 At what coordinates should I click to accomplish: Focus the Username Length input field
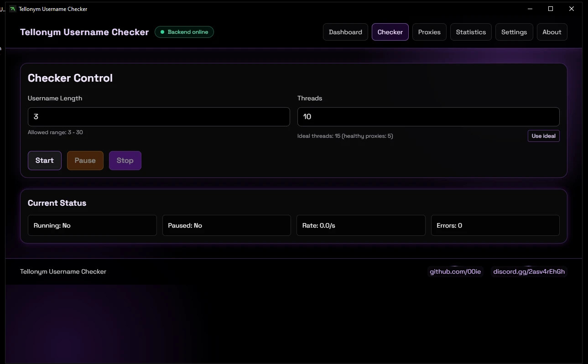point(159,117)
